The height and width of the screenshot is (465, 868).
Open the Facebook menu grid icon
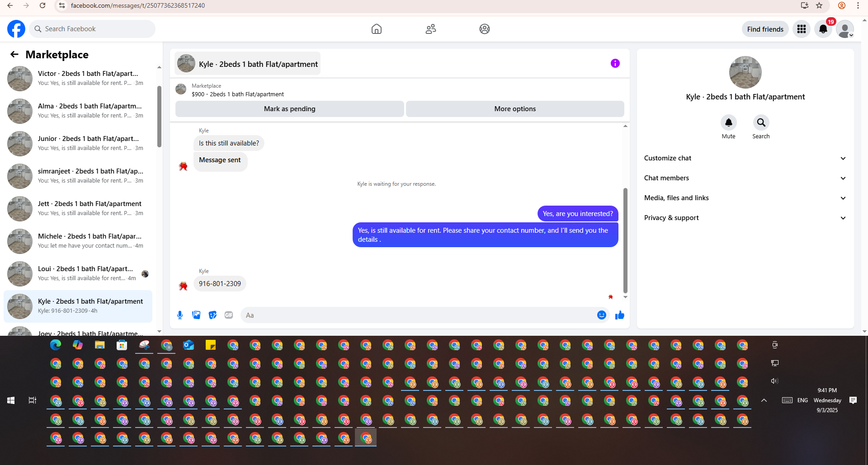coord(802,29)
